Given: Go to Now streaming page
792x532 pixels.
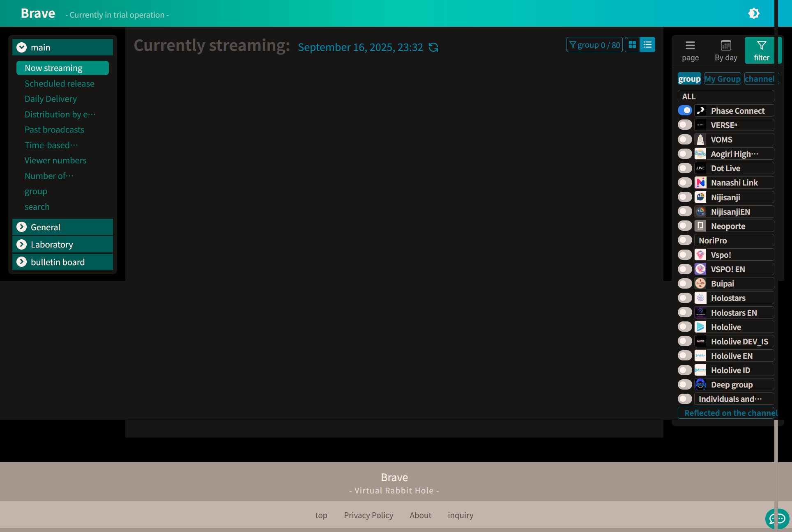Looking at the screenshot, I should coord(62,68).
